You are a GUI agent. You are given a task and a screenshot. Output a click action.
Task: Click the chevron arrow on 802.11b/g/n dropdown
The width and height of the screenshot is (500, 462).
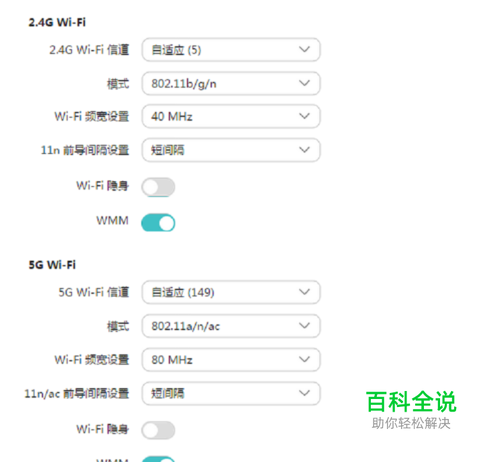304,83
